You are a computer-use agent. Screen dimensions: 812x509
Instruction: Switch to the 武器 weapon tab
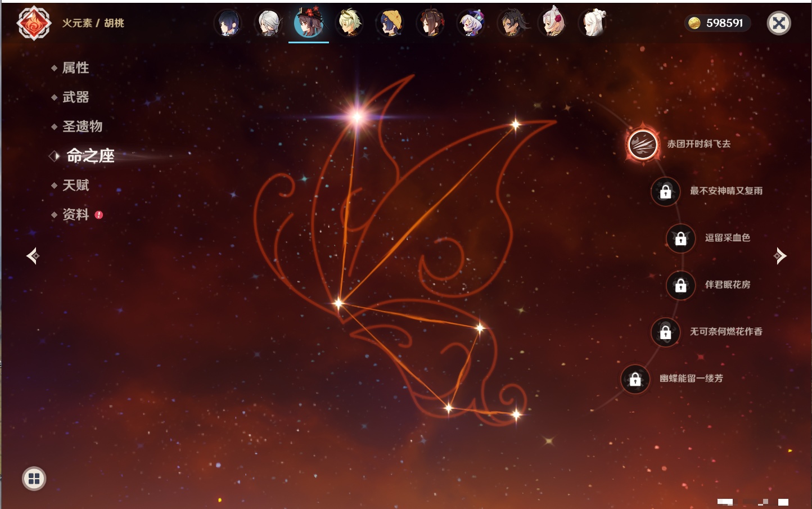pos(75,97)
